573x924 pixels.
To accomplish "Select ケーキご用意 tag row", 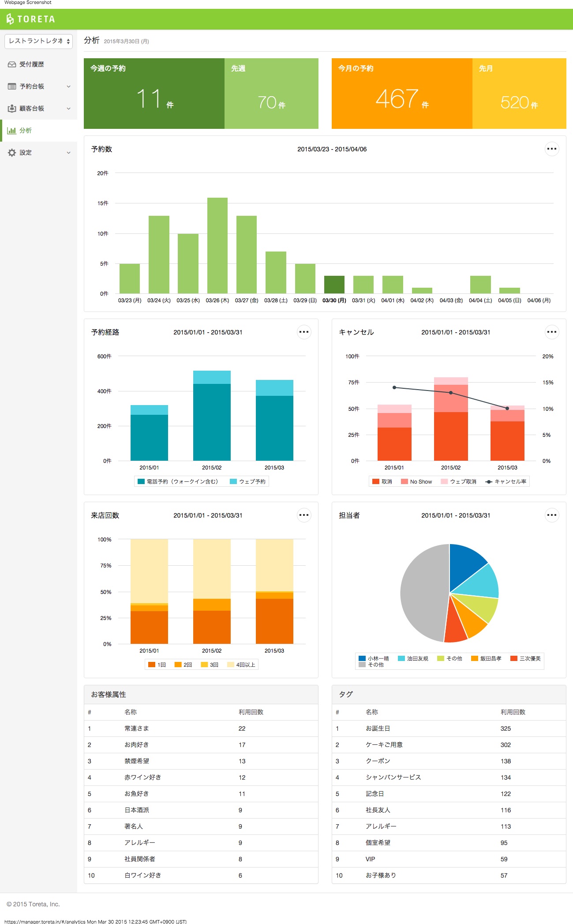I will (x=449, y=745).
